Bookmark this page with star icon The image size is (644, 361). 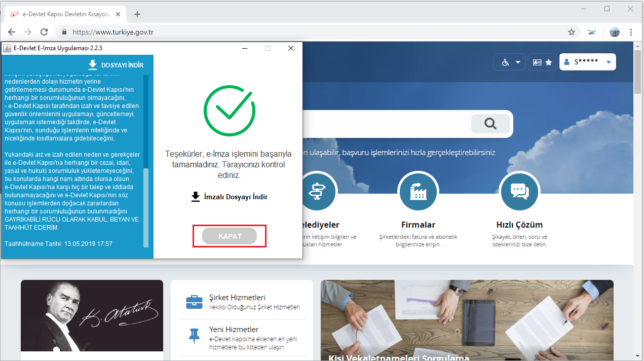(572, 32)
